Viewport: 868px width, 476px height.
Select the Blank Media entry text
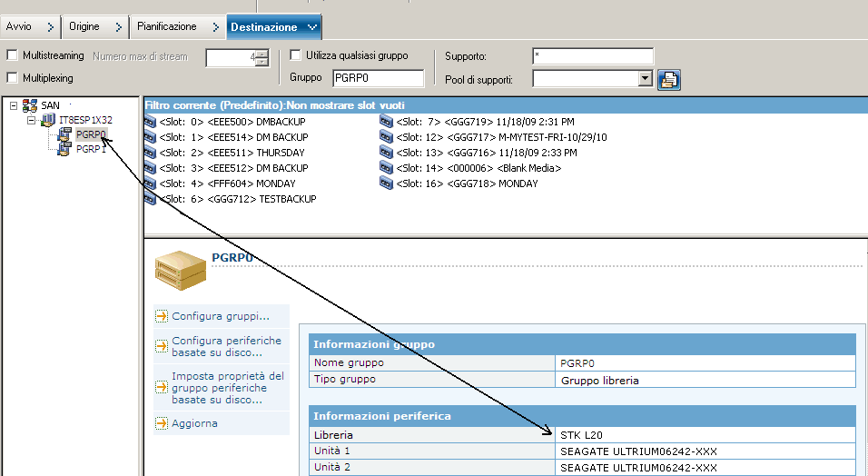(529, 168)
